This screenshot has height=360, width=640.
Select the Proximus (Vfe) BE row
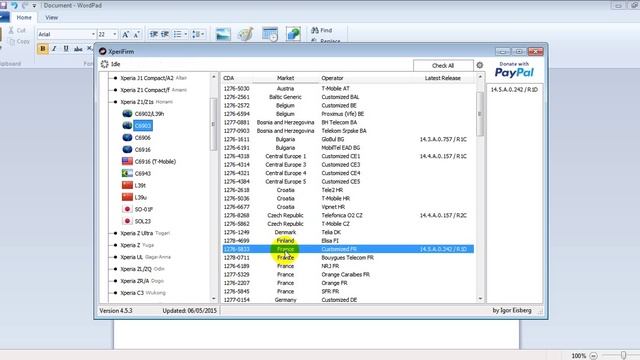click(348, 114)
